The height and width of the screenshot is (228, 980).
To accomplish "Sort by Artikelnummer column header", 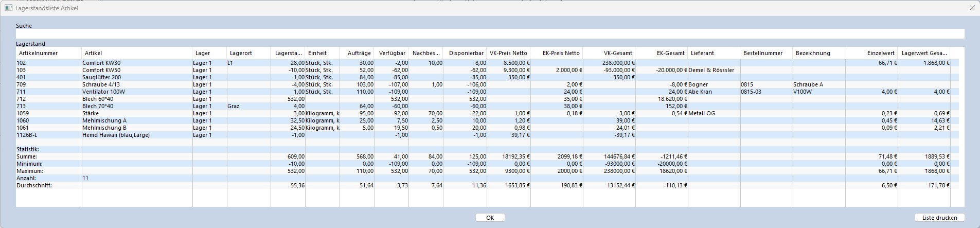I will pos(48,53).
